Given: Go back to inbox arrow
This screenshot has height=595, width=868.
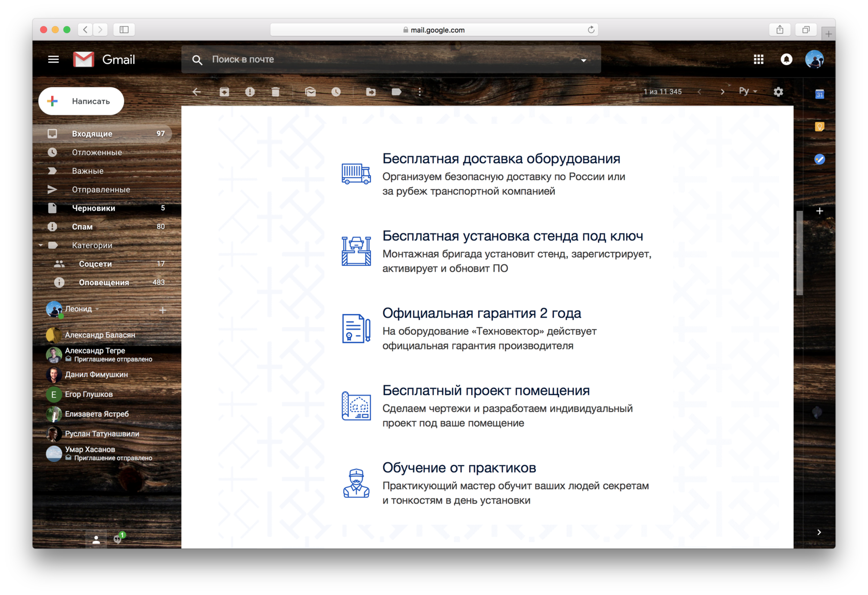Looking at the screenshot, I should (x=196, y=92).
